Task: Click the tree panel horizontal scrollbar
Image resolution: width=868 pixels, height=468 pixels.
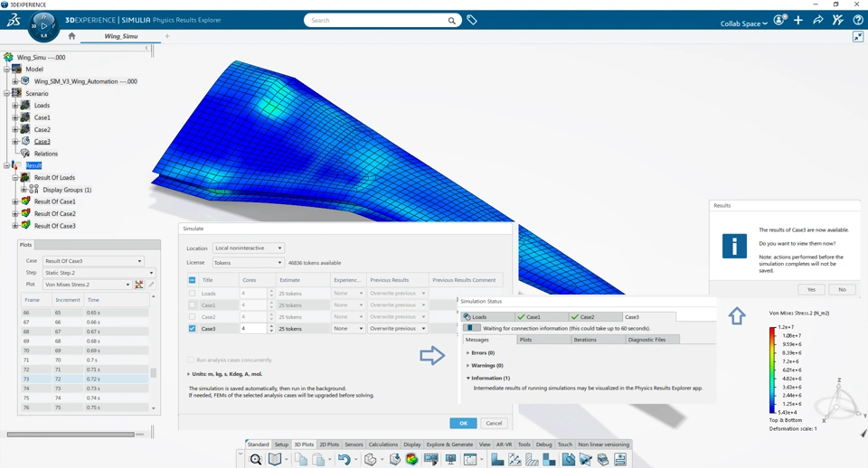Action: coord(71,435)
